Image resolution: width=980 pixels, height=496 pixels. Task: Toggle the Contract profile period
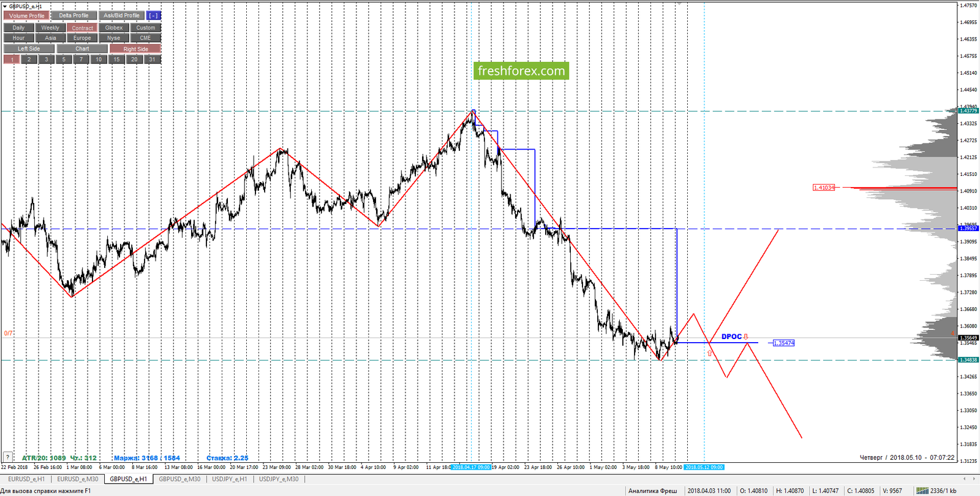click(82, 28)
